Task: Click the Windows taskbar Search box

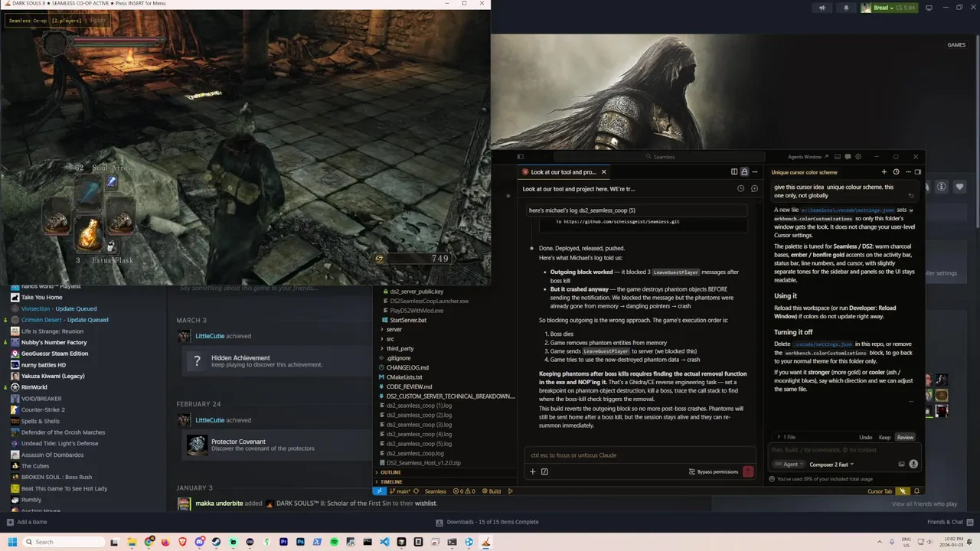Action: [64, 542]
